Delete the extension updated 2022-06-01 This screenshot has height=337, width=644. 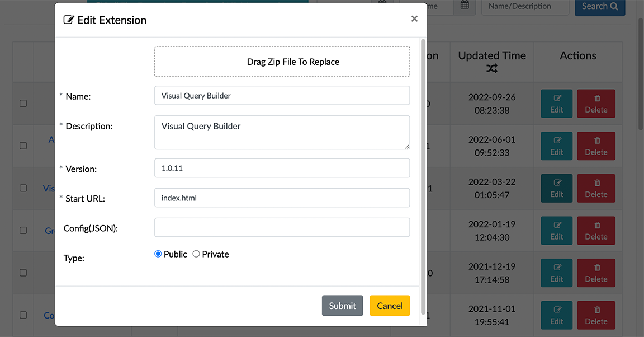pyautogui.click(x=596, y=146)
